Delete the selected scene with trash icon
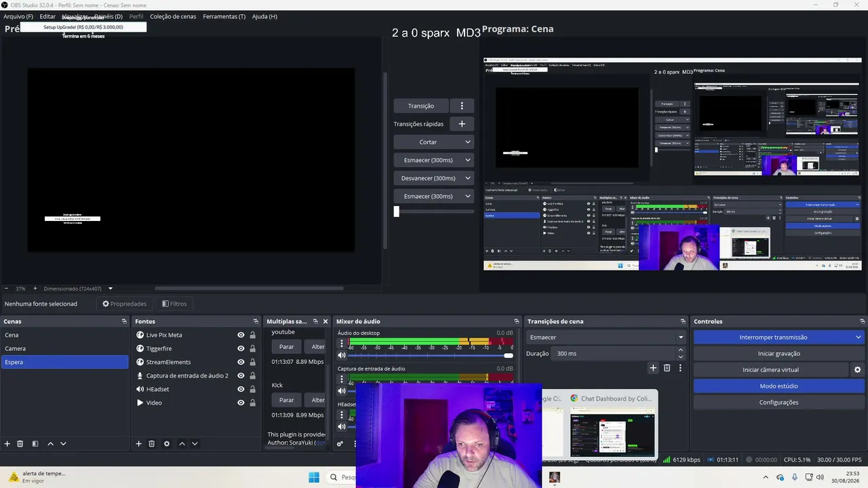Screen dimensions: 868x488 pos(20,444)
